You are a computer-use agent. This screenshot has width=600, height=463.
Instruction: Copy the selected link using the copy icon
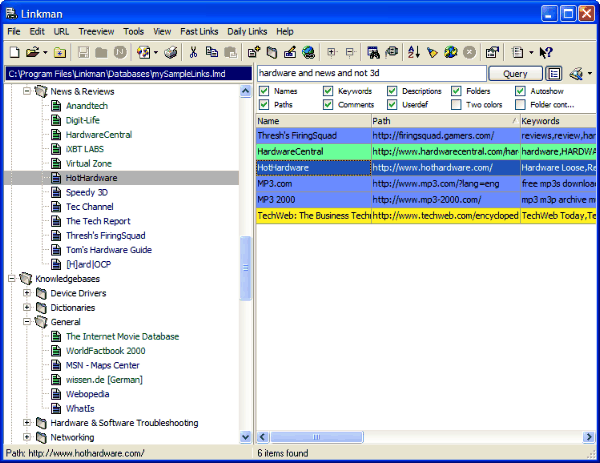point(212,52)
